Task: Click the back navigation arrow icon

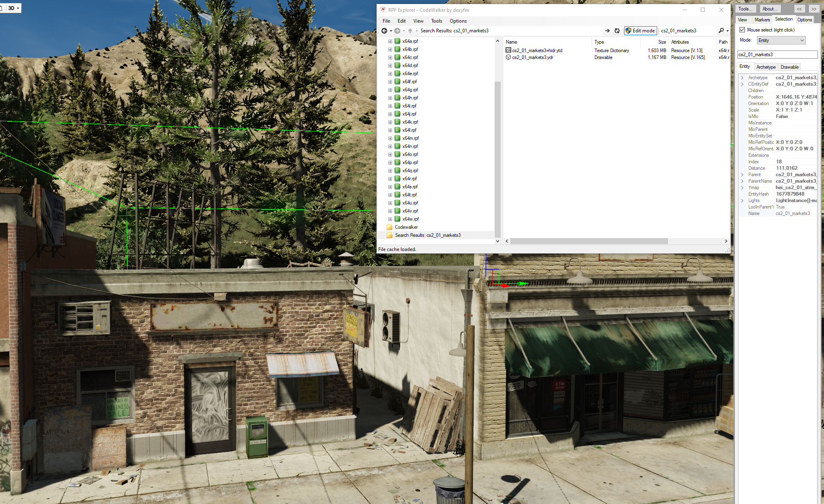Action: (x=384, y=31)
